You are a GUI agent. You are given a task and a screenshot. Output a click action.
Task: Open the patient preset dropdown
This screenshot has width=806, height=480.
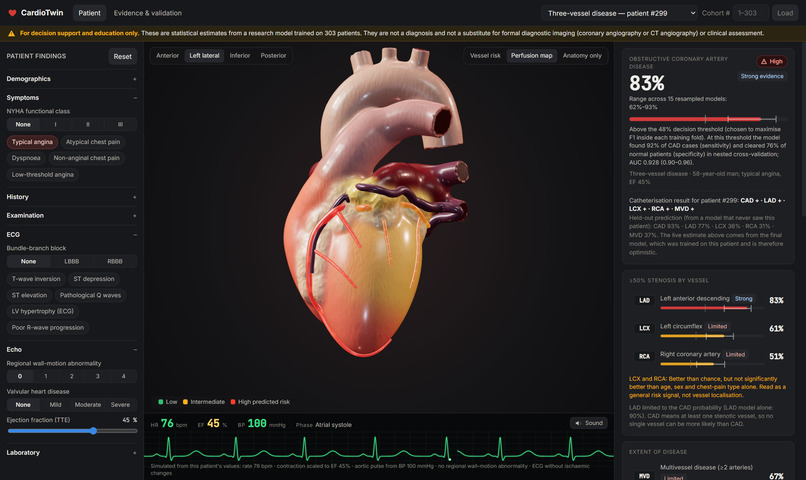[x=619, y=13]
